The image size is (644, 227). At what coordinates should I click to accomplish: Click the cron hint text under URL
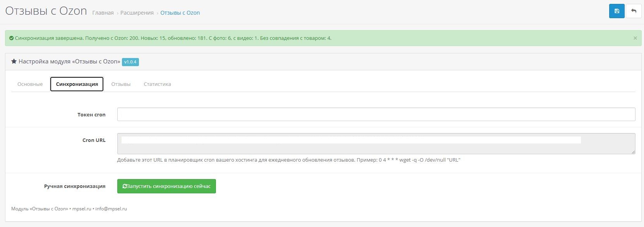point(289,160)
